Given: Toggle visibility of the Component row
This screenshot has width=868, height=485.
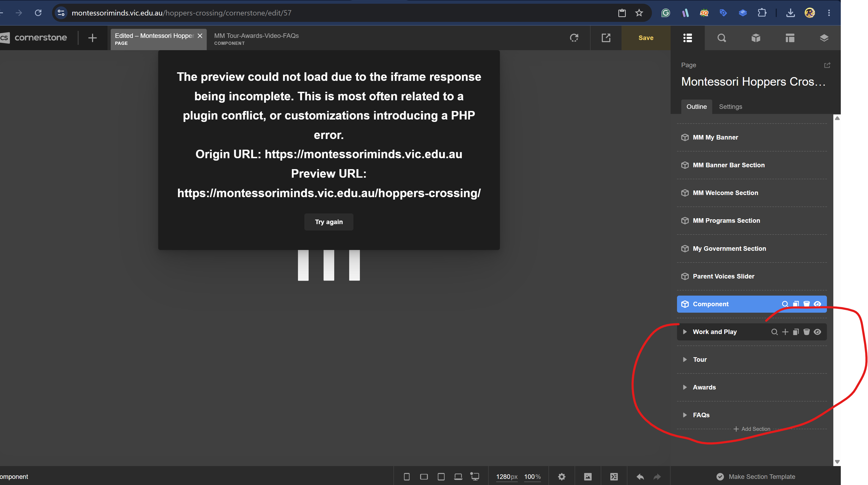Looking at the screenshot, I should (x=817, y=304).
